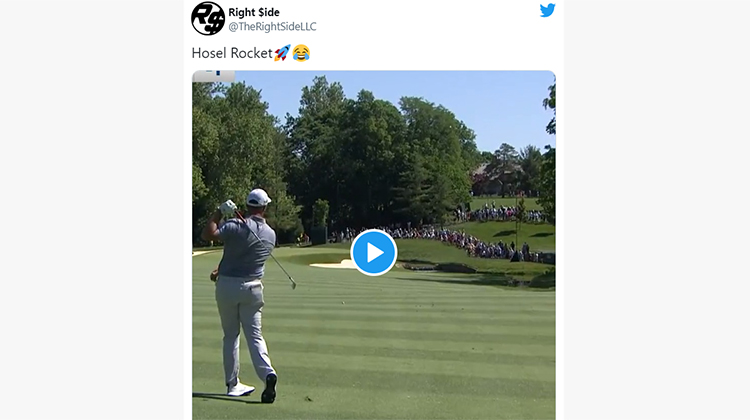Image resolution: width=750 pixels, height=420 pixels.
Task: Click the Right Side R$ profile avatar
Action: (x=208, y=18)
